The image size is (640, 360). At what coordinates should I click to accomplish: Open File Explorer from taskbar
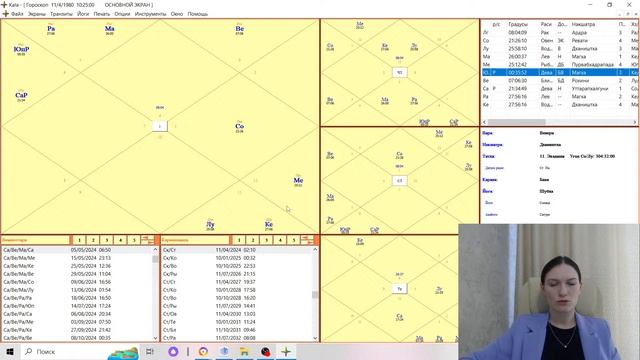click(244, 351)
